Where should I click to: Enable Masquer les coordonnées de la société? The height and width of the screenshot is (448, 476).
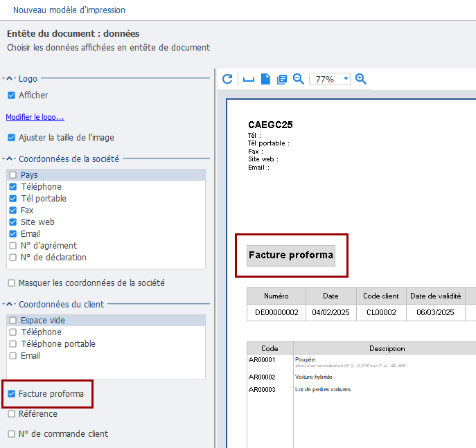12,283
